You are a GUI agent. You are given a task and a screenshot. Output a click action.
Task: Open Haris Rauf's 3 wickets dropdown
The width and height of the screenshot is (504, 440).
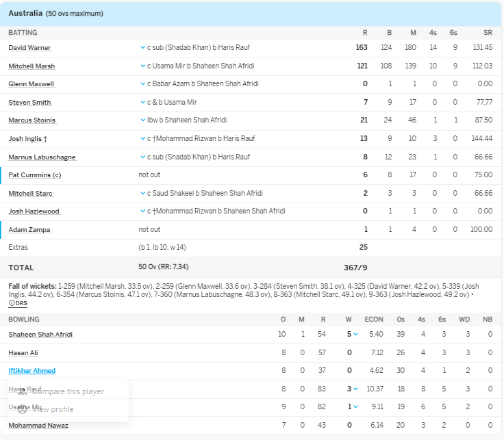coord(355,389)
